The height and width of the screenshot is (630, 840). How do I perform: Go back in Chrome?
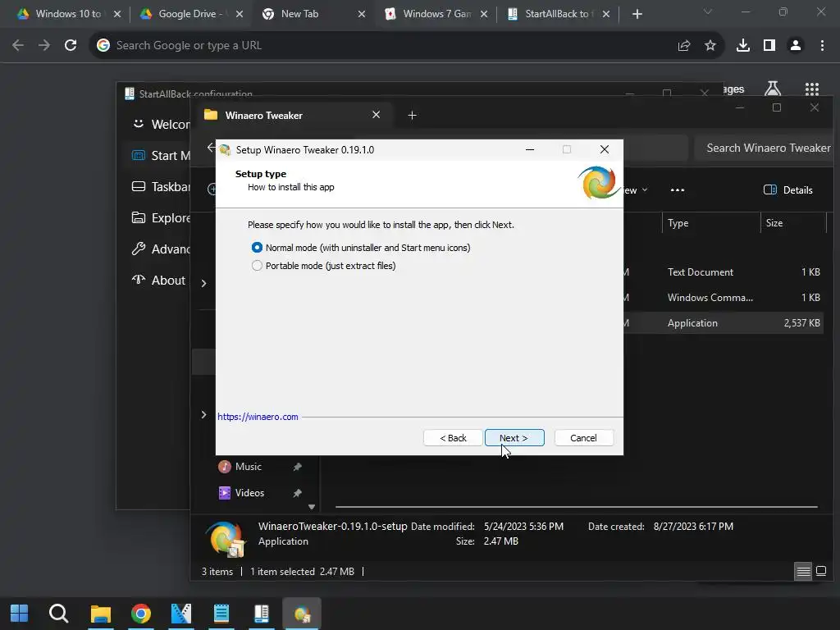point(18,46)
